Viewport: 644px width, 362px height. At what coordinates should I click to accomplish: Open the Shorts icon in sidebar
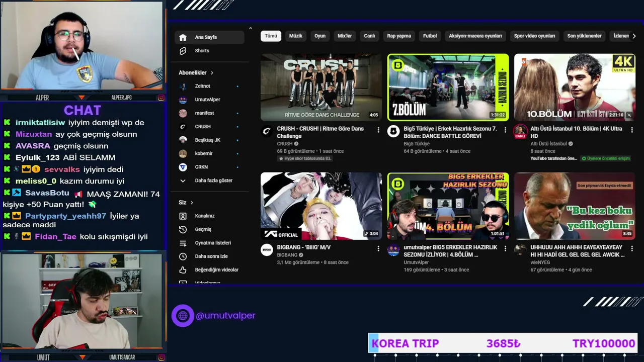coord(183,51)
